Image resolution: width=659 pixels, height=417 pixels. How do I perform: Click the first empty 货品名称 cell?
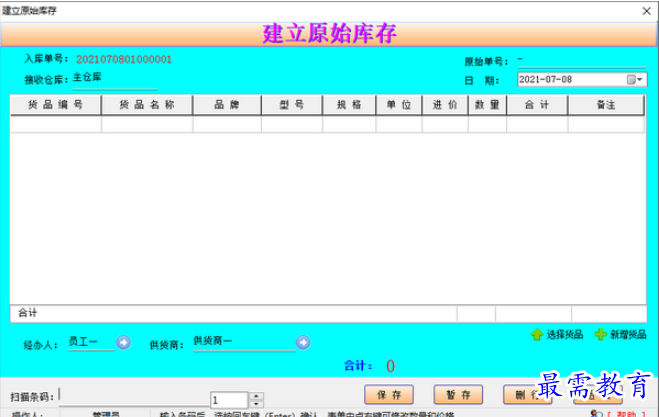pos(147,124)
